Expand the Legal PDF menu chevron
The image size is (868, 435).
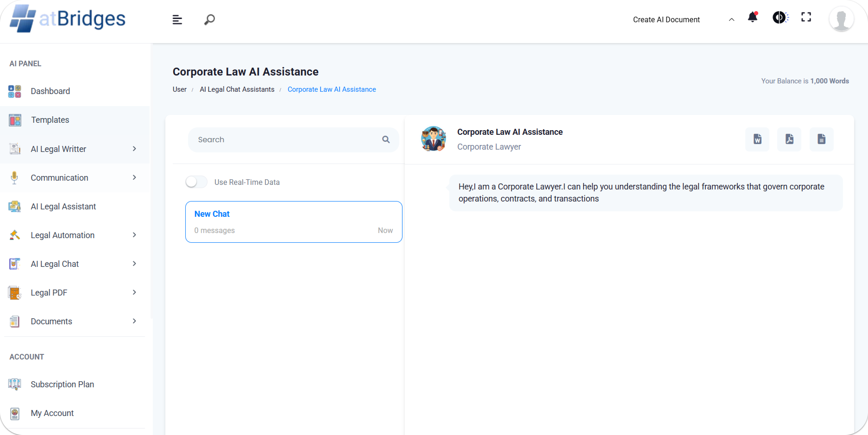pos(134,292)
